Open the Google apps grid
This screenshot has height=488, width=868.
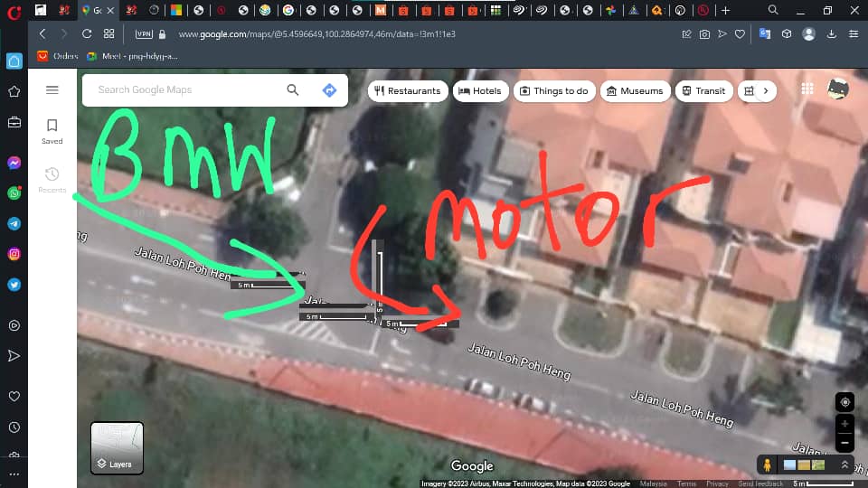(807, 89)
